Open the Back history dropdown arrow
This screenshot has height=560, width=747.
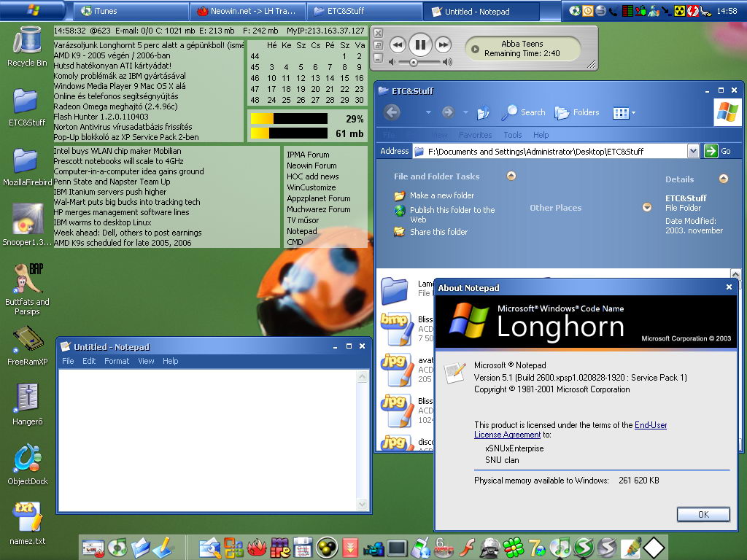(428, 112)
